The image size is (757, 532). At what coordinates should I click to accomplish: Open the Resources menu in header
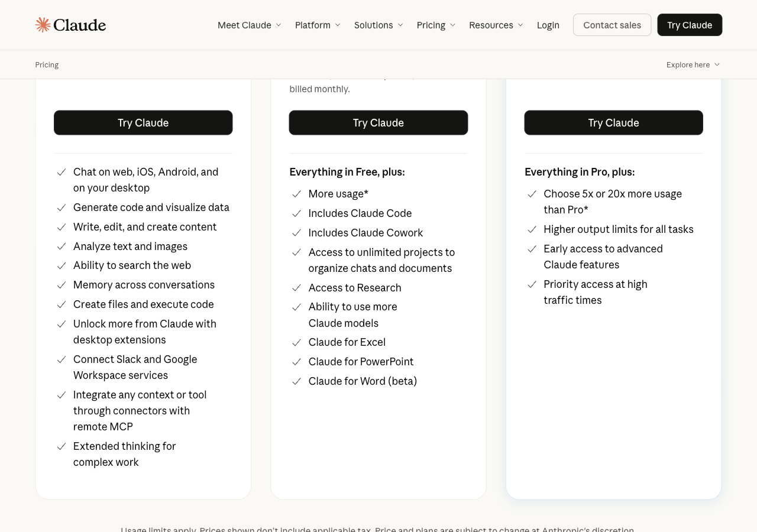click(x=496, y=25)
